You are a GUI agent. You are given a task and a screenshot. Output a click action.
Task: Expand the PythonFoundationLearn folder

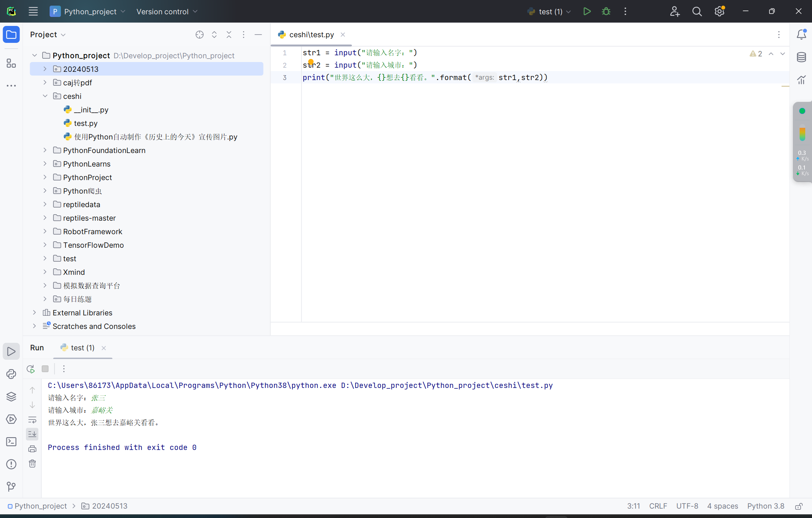[x=45, y=150]
